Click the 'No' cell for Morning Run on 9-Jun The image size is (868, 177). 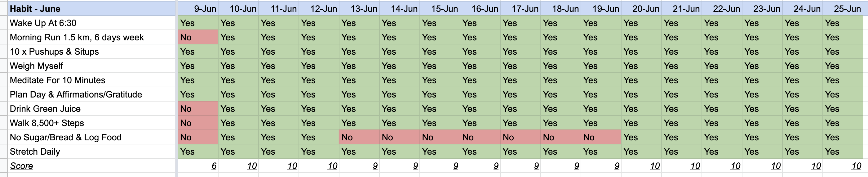[198, 37]
